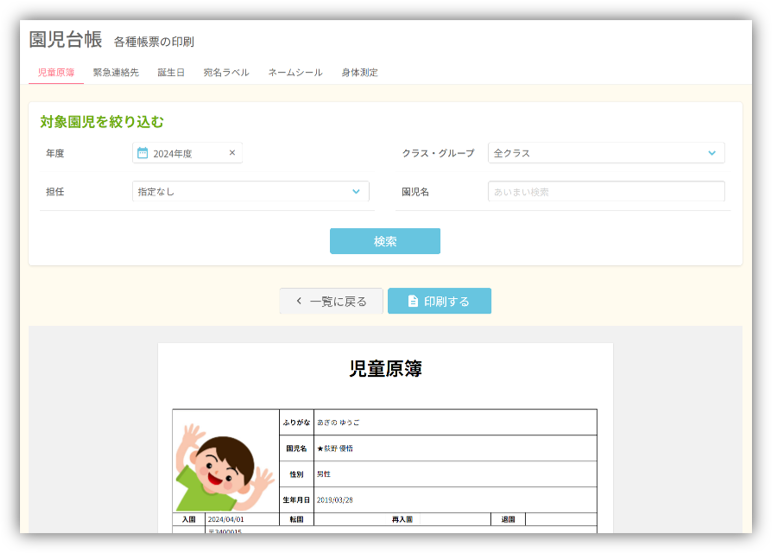Open the 誕生日 tab
The image size is (772, 553).
point(171,72)
